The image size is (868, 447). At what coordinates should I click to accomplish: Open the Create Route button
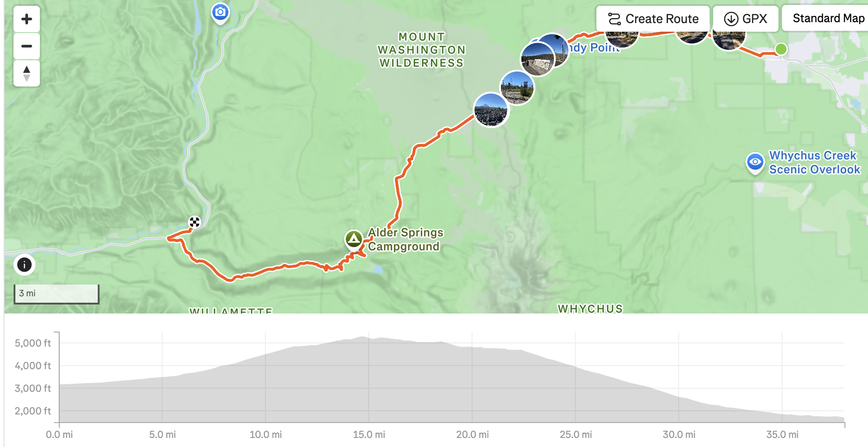click(x=653, y=19)
